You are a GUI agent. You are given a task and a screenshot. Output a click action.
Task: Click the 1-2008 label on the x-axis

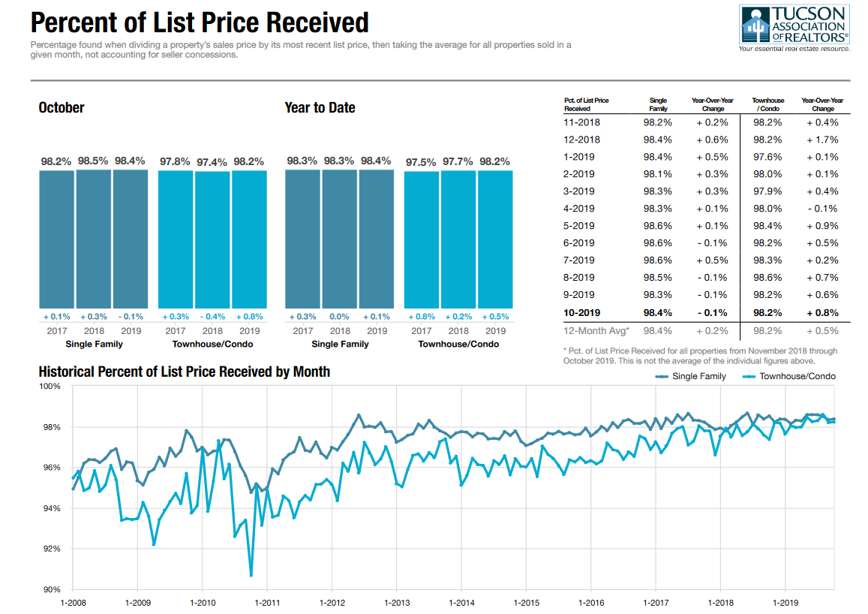(x=73, y=603)
